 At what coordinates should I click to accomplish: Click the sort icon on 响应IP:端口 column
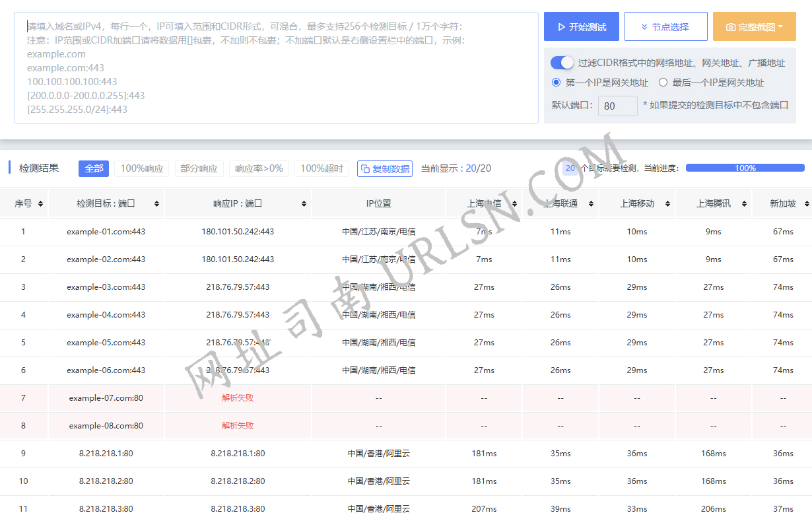[303, 203]
